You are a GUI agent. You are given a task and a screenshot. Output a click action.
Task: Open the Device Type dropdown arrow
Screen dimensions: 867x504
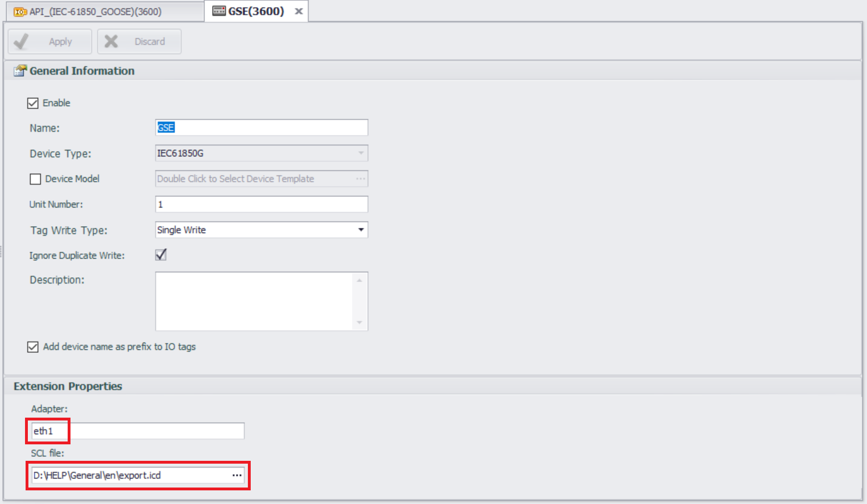[360, 153]
